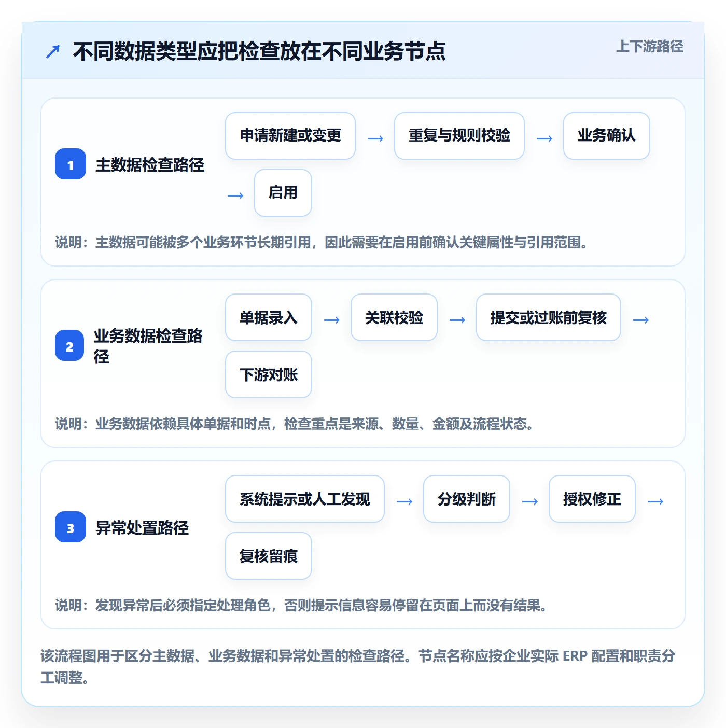Select the note starting '说明：主数据可能被多个业务环节'

pos(322,242)
